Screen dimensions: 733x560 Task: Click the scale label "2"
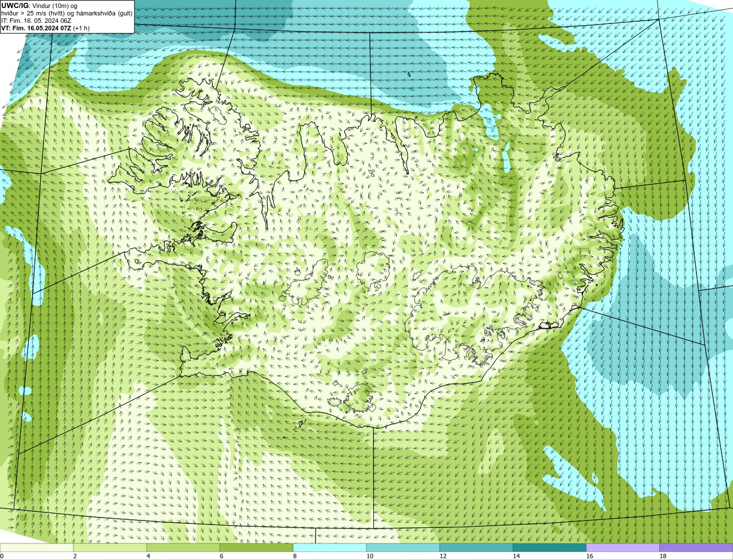coord(75,556)
